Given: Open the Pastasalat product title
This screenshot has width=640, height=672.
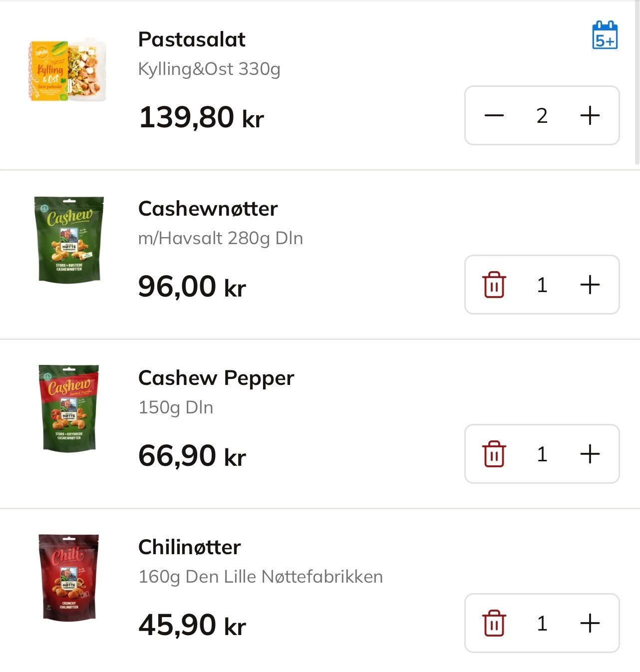Looking at the screenshot, I should pyautogui.click(x=192, y=39).
